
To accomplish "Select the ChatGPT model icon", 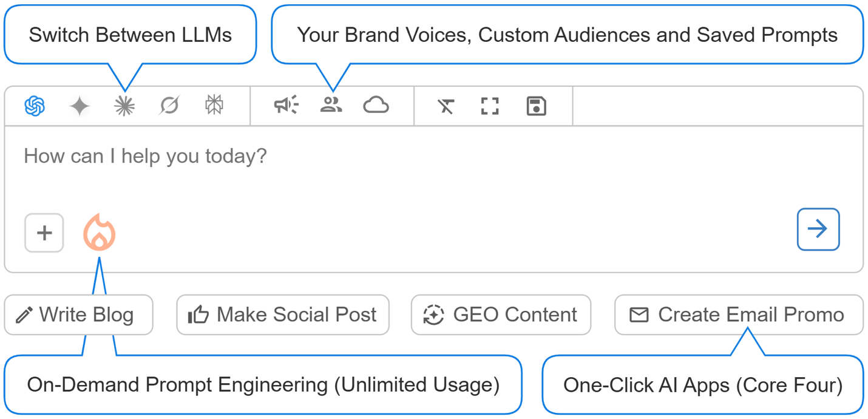I will click(35, 105).
